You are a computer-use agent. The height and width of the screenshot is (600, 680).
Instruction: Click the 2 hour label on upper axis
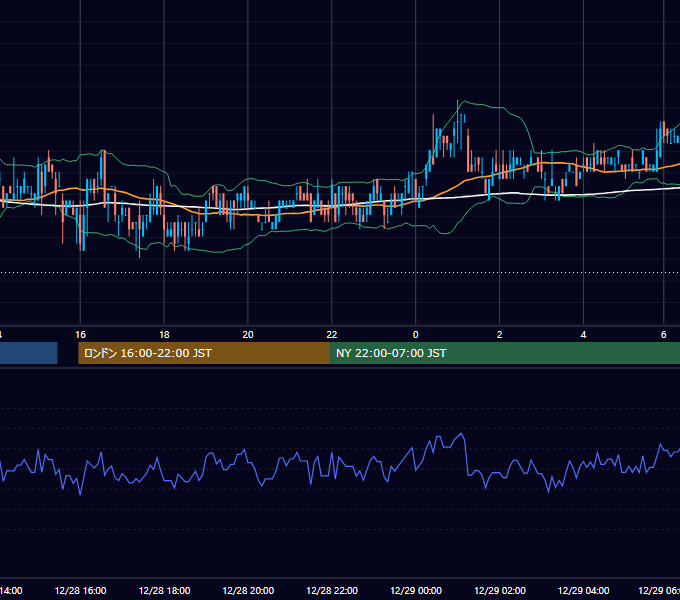click(500, 335)
